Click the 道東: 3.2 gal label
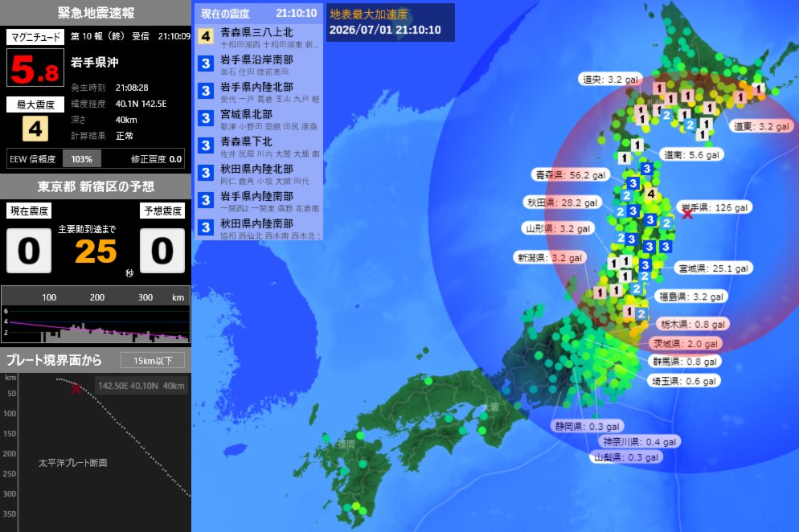 (x=761, y=126)
